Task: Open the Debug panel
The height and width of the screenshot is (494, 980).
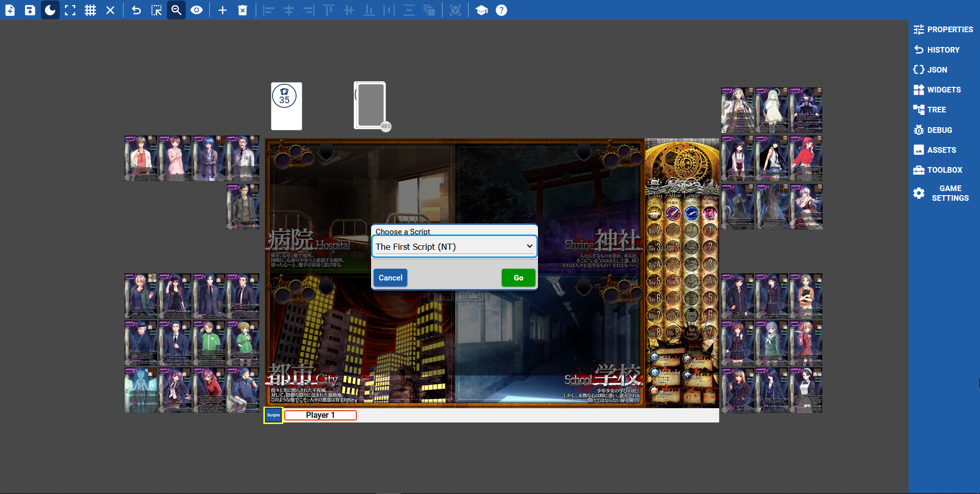Action: pyautogui.click(x=933, y=130)
